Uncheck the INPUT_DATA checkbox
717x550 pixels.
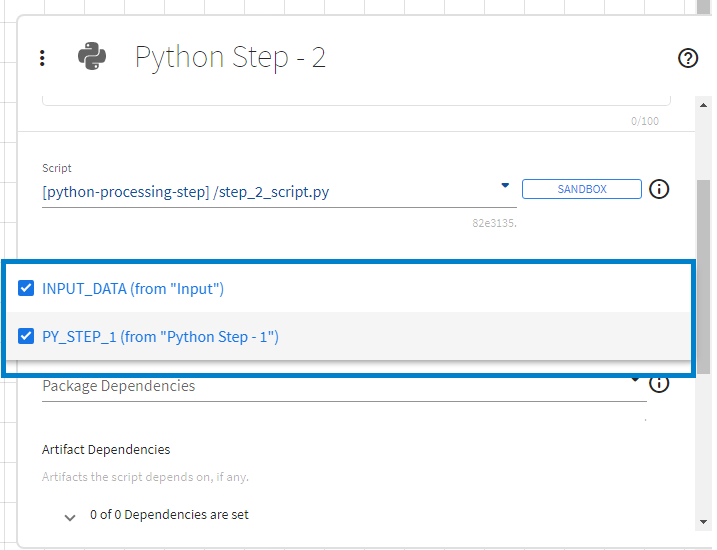26,289
